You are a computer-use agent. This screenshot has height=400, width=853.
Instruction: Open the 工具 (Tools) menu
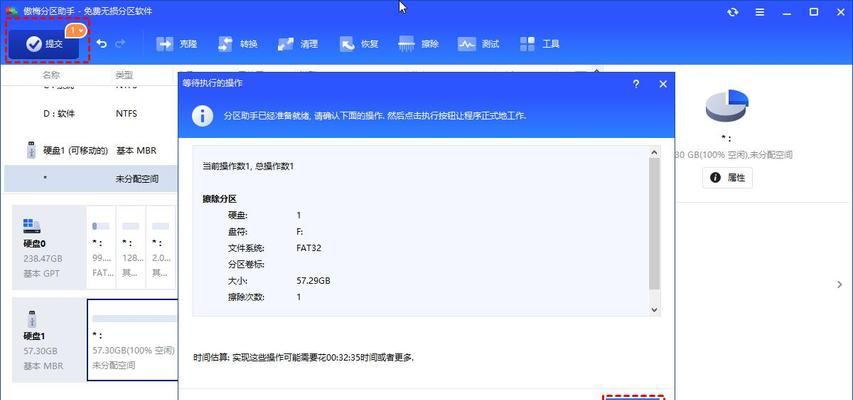(540, 44)
